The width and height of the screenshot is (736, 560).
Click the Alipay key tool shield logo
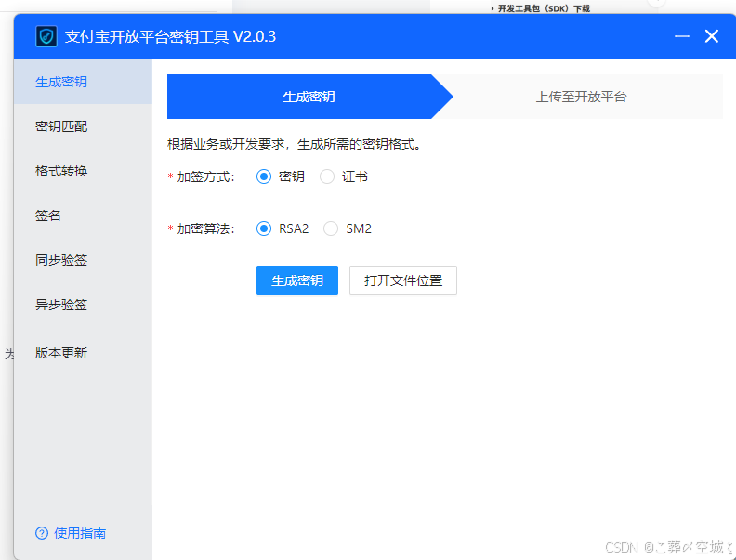pyautogui.click(x=46, y=36)
